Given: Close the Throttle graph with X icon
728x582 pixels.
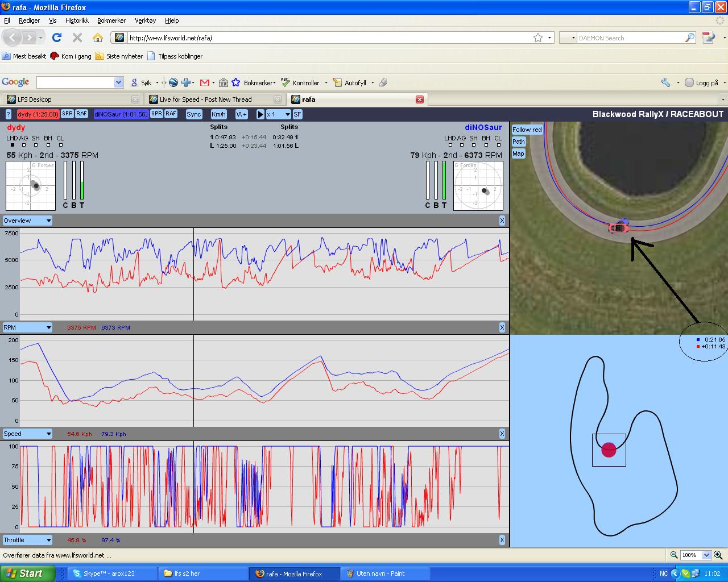Looking at the screenshot, I should [x=502, y=540].
